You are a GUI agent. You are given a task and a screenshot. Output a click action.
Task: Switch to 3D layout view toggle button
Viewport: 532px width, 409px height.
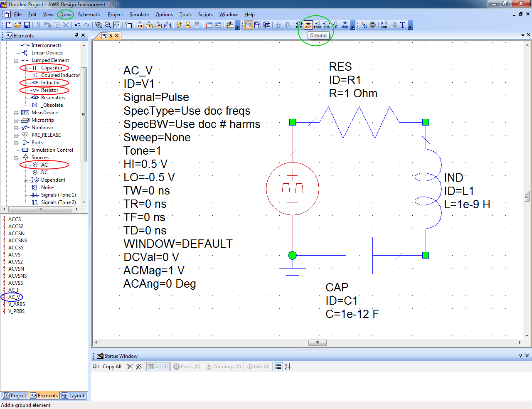(267, 25)
